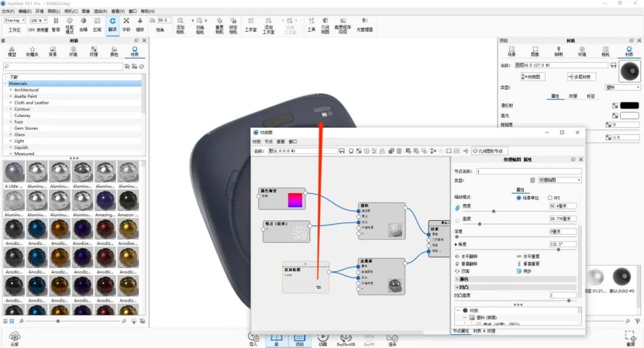Click the 材质图 material graph button

(x=532, y=77)
